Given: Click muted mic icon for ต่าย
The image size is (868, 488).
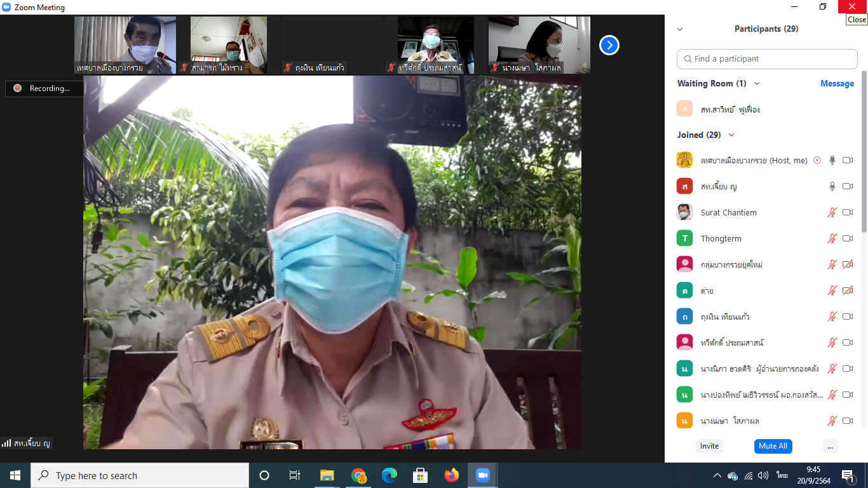Looking at the screenshot, I should pos(832,291).
